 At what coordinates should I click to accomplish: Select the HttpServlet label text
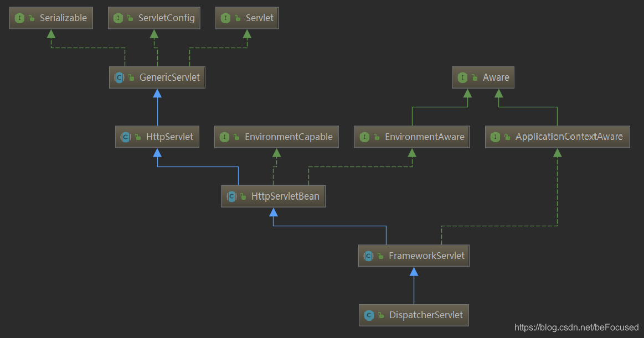[x=169, y=137]
